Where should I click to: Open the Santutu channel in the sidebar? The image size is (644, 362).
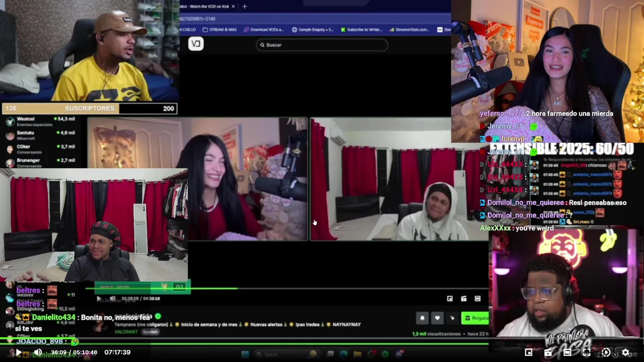coord(40,135)
